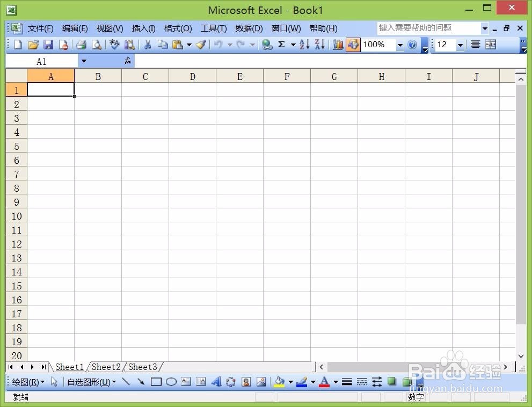Screen dimensions: 532x407
Task: Apply yellow Fill Color bucket
Action: 279,382
